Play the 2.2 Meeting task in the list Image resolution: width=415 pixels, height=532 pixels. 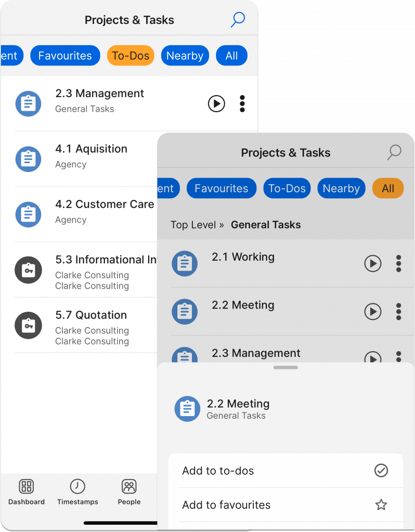[x=372, y=312]
